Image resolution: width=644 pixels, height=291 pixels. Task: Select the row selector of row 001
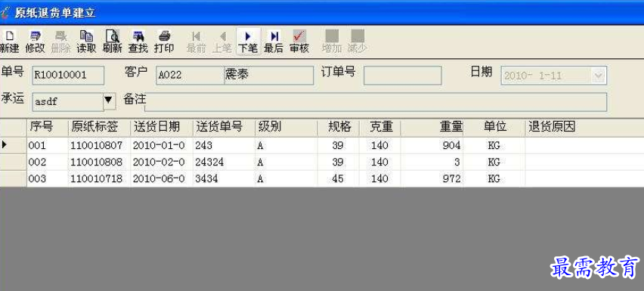coord(14,145)
